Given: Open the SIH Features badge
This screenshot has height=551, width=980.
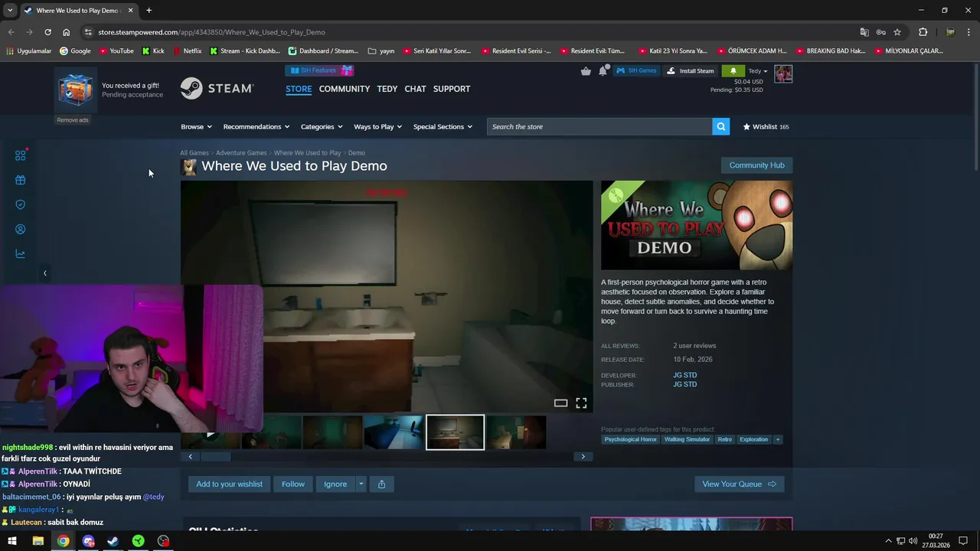Looking at the screenshot, I should 320,70.
